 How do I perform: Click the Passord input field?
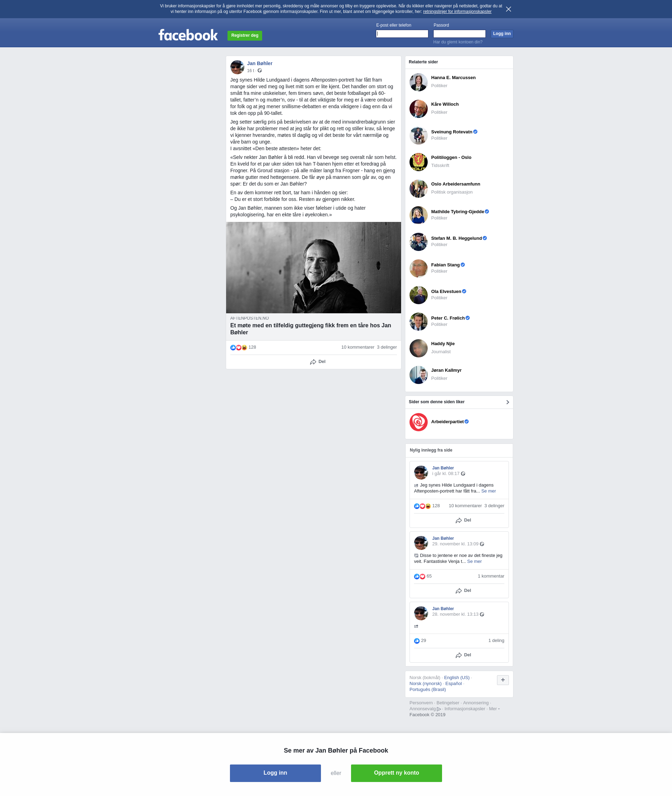459,34
